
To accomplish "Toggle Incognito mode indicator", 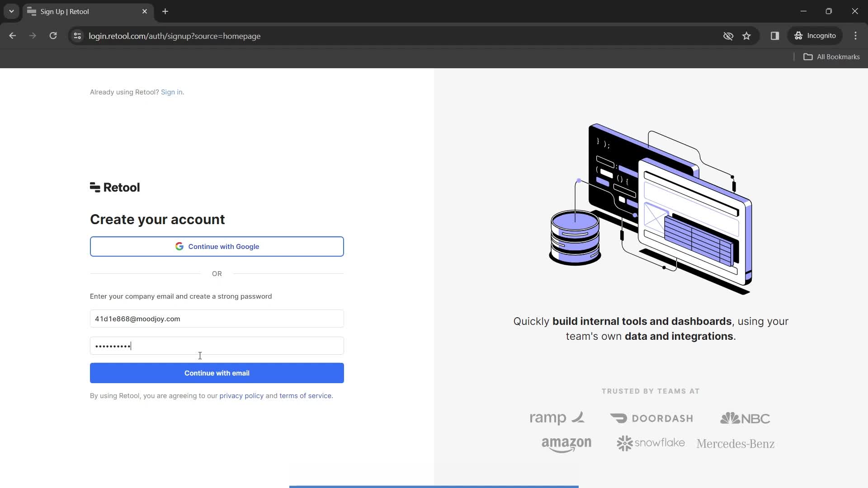I will click(817, 36).
